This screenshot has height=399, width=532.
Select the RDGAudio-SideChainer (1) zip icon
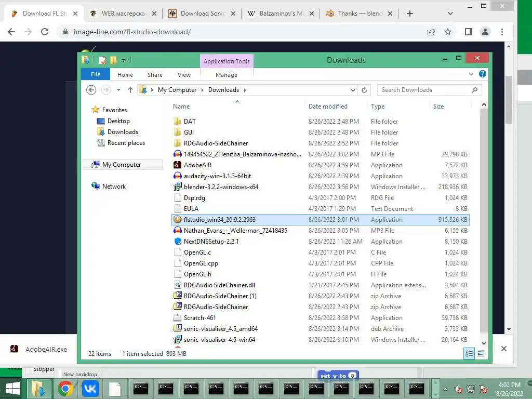(177, 296)
